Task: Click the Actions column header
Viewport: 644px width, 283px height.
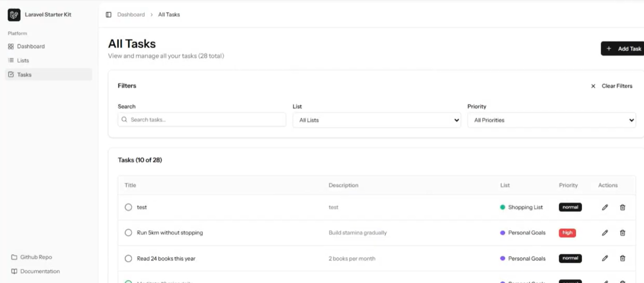Action: tap(608, 185)
